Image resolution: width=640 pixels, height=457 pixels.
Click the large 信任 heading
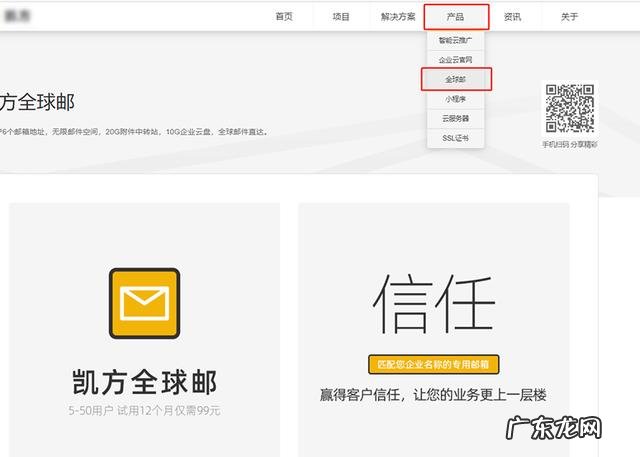pos(433,304)
